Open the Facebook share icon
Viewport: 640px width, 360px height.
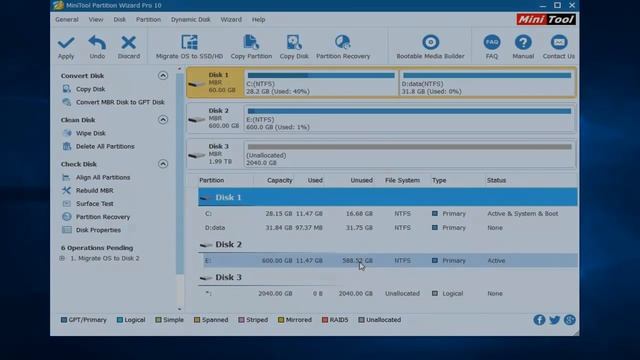click(x=539, y=320)
